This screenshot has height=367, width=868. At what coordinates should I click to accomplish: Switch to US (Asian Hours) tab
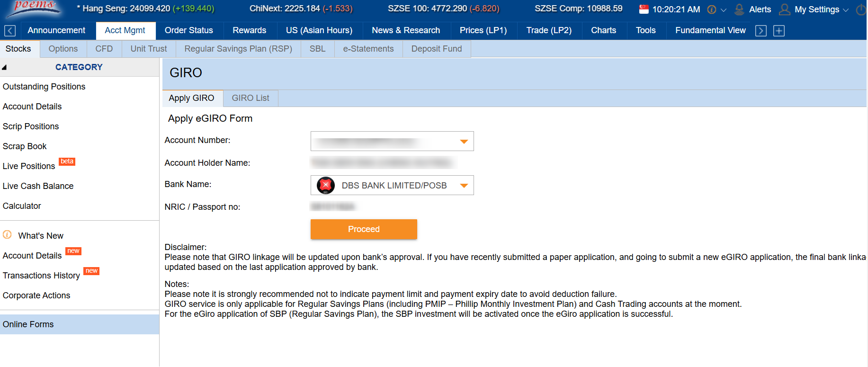[319, 30]
